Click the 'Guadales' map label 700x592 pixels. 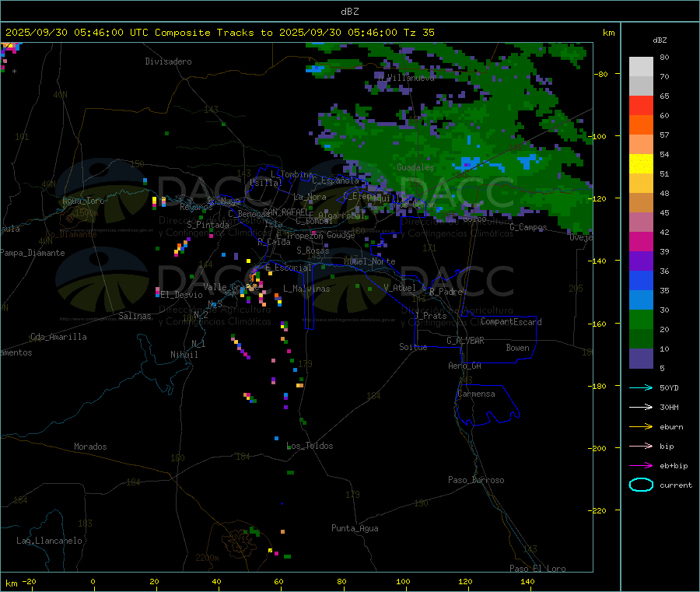coord(415,167)
